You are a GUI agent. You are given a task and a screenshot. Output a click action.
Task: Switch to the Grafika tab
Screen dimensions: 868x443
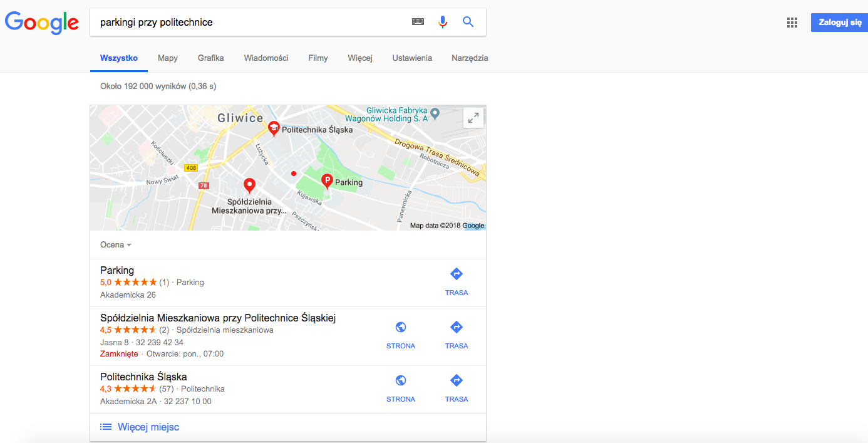211,58
